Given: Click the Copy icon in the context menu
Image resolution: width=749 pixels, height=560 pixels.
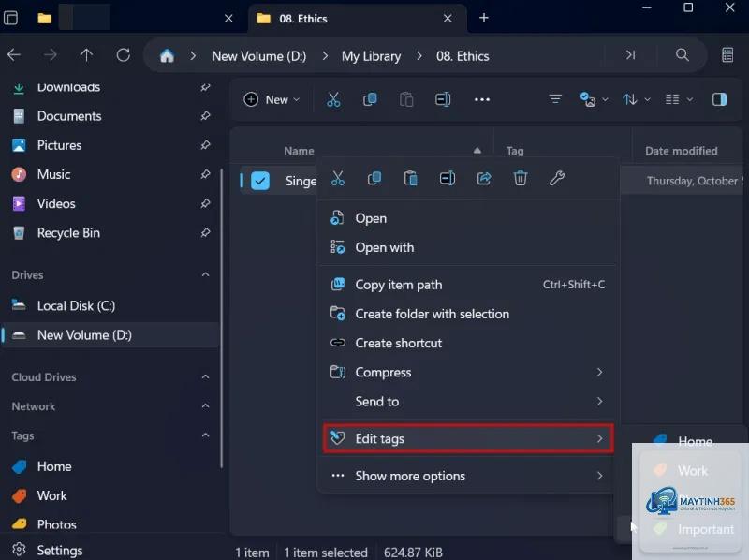Looking at the screenshot, I should 374,179.
